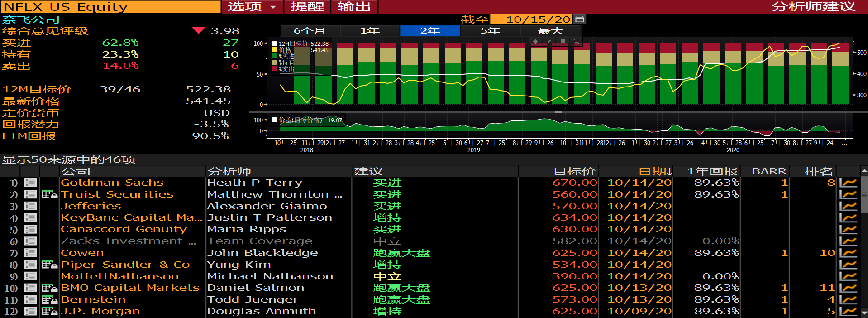Sort by the BARR column header

(x=769, y=171)
